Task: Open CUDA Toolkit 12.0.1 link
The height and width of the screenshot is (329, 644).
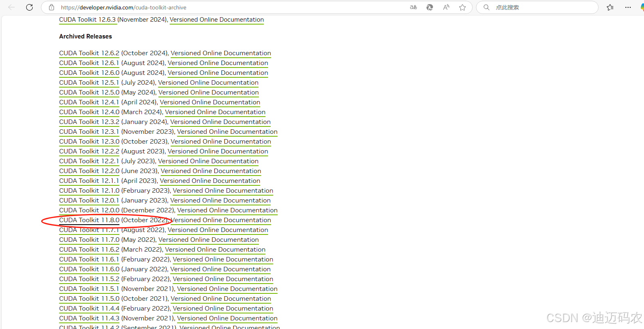Action: point(89,201)
